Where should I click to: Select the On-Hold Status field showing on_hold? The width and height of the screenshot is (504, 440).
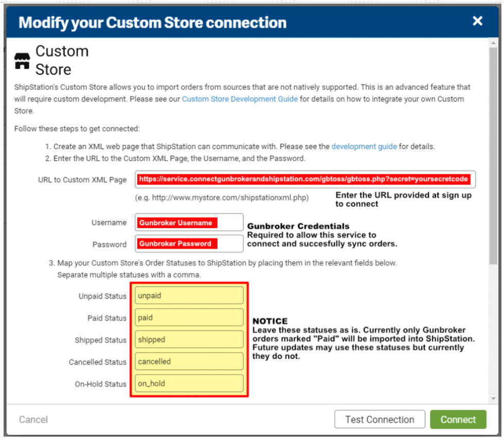[x=189, y=383]
